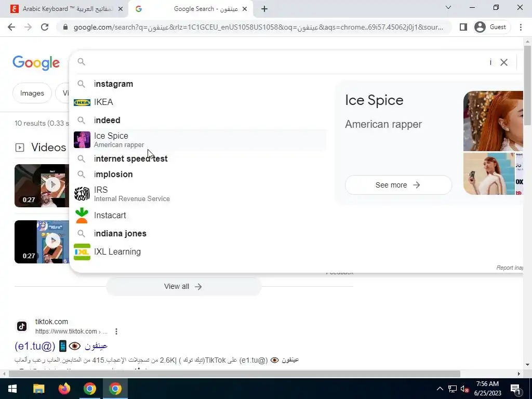Play the first 0:27 video thumbnail
532x399 pixels.
[x=42, y=185]
